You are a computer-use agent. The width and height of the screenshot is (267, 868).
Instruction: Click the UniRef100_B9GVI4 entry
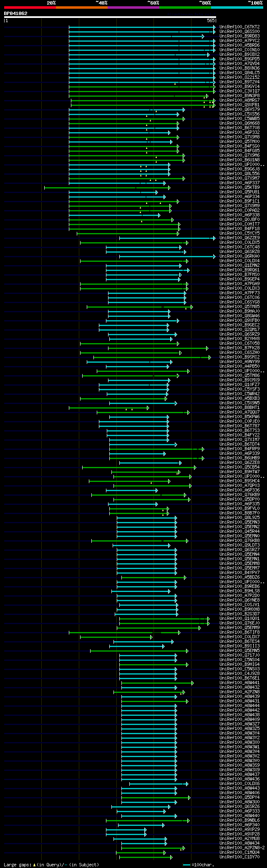point(239,86)
